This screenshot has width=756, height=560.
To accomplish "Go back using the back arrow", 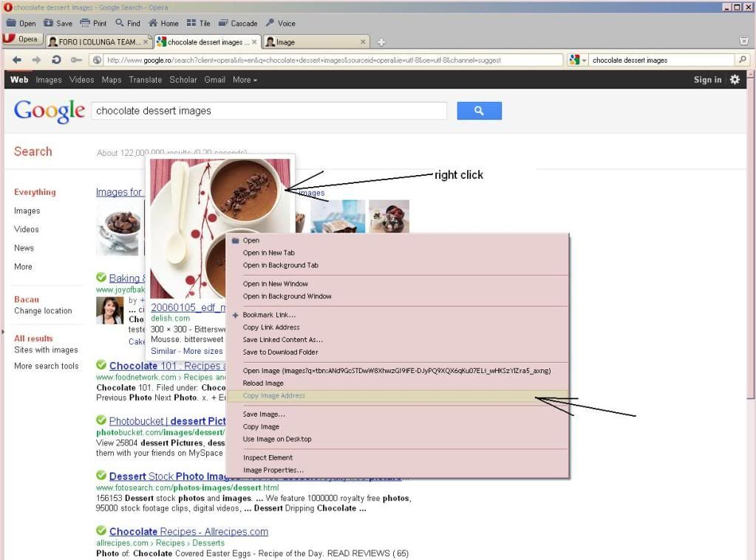I will click(17, 60).
